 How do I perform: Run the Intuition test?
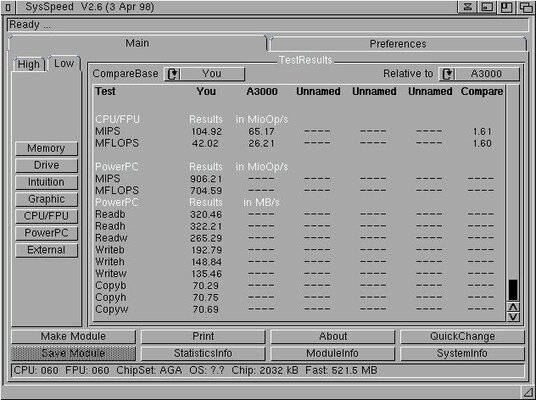coord(46,182)
